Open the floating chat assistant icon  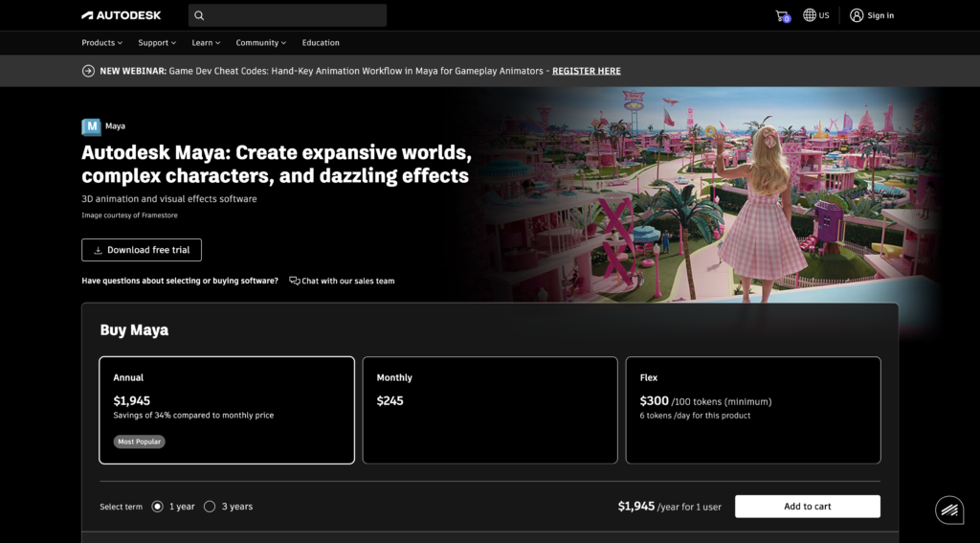pos(949,510)
